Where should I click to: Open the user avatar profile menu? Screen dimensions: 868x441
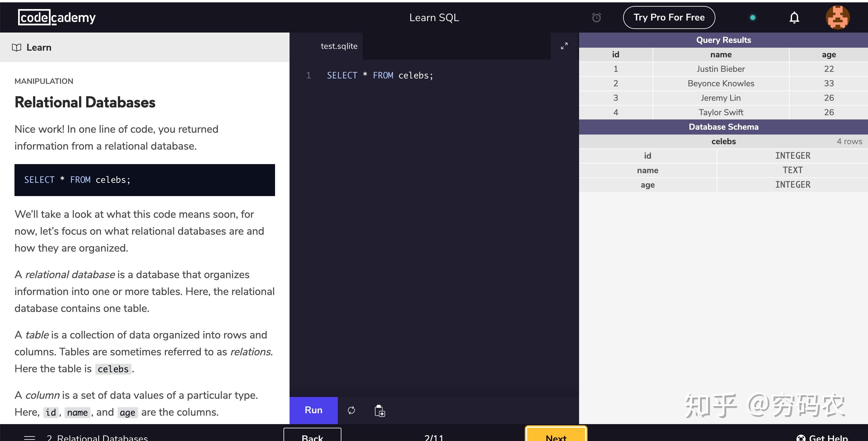click(x=838, y=17)
